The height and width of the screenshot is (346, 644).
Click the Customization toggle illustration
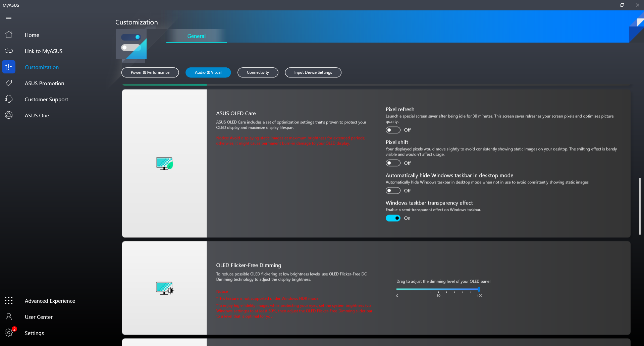[131, 44]
